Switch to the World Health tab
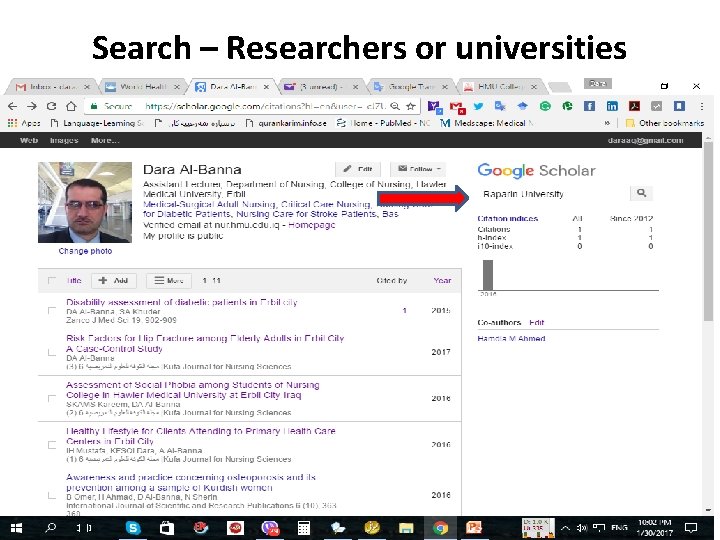The width and height of the screenshot is (720, 540). [x=142, y=86]
